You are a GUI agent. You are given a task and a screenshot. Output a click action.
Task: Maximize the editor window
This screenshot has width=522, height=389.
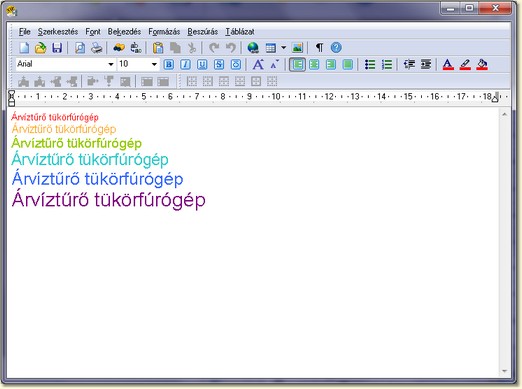(469, 8)
